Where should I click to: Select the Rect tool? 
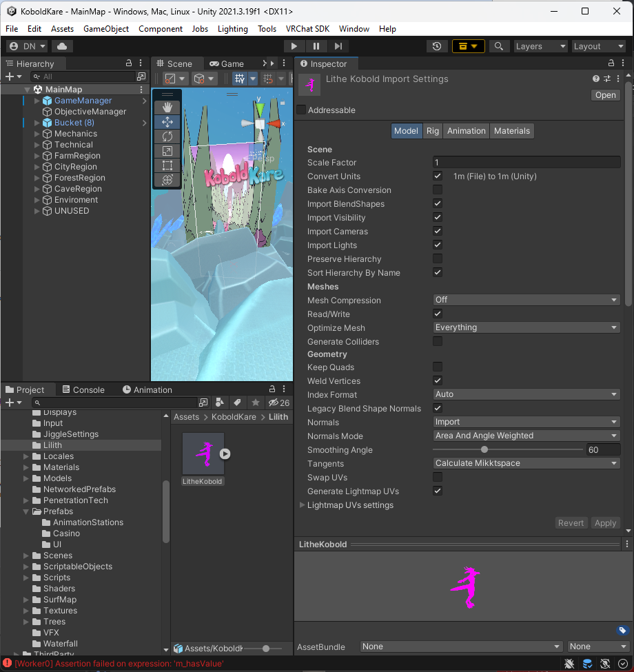coord(167,165)
